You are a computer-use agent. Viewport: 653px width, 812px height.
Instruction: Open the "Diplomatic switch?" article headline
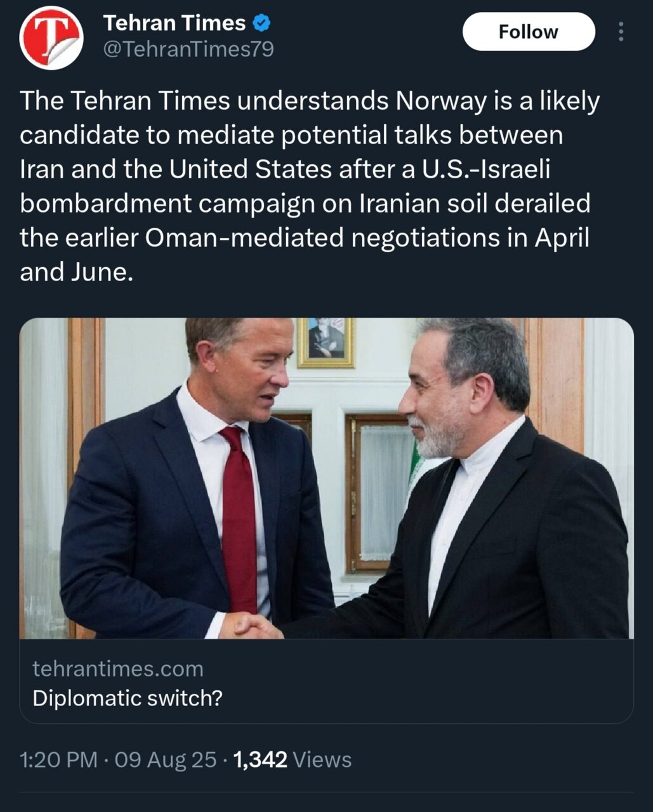click(x=128, y=698)
